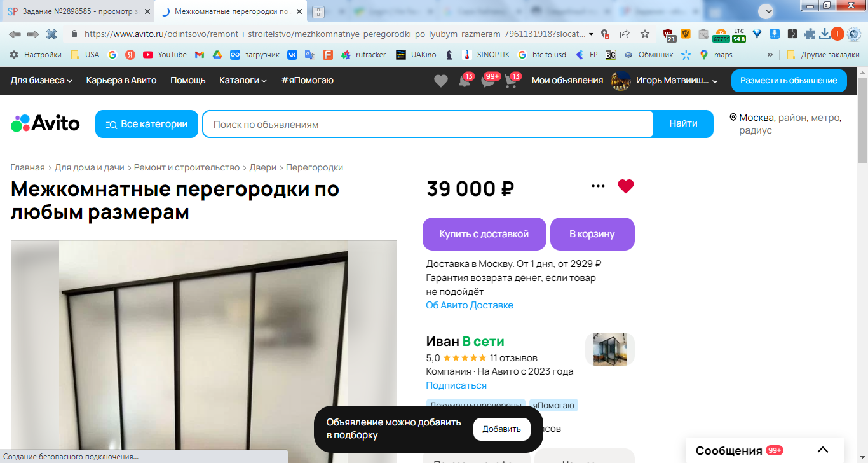
Task: Open three-dots more options next to price
Action: pos(598,186)
